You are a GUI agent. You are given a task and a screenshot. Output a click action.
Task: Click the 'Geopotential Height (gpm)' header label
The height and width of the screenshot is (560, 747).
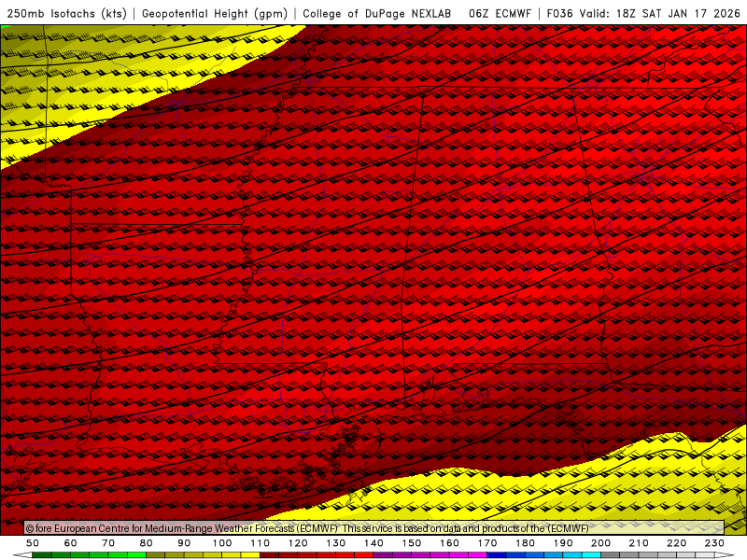click(215, 14)
